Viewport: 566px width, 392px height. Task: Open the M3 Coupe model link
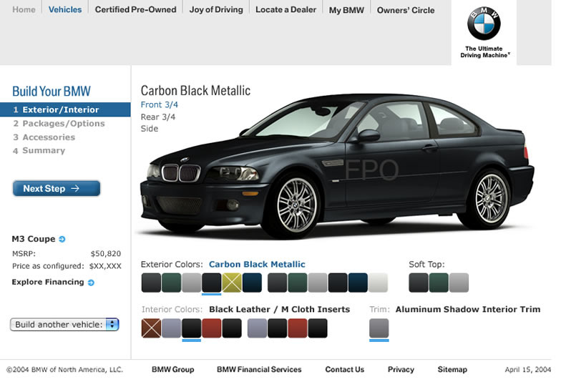[x=34, y=239]
